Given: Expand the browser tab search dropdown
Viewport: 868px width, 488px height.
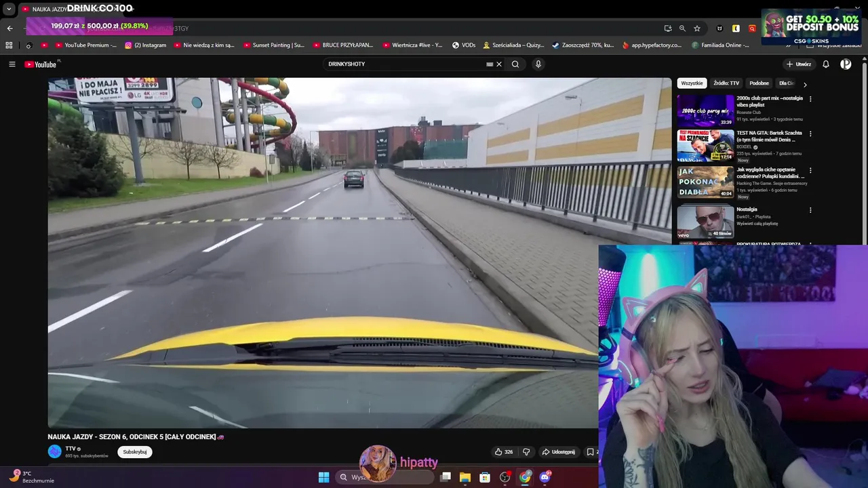Looking at the screenshot, I should (9, 9).
